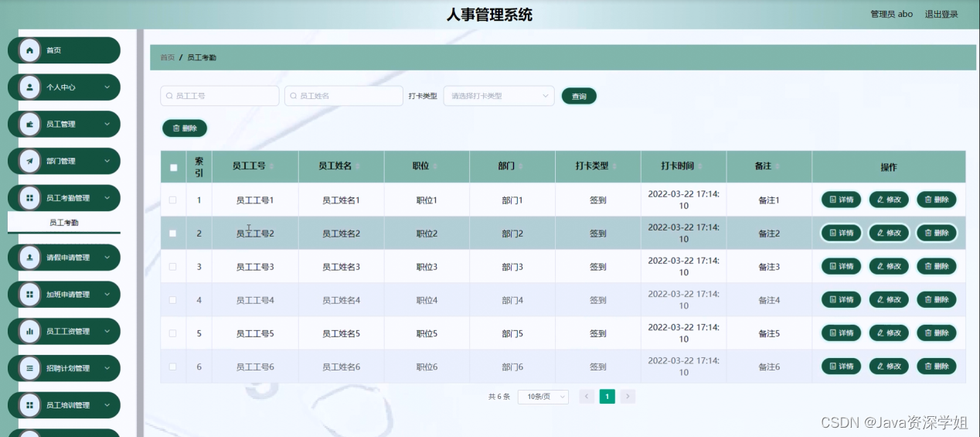
Task: Tick the checkbox for row 员工工号6
Action: (x=173, y=367)
